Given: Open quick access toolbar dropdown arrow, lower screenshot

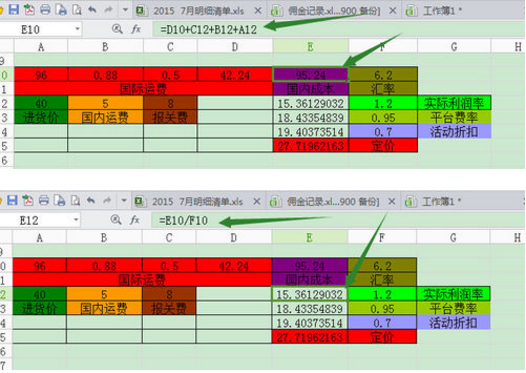Looking at the screenshot, I should pos(124,201).
